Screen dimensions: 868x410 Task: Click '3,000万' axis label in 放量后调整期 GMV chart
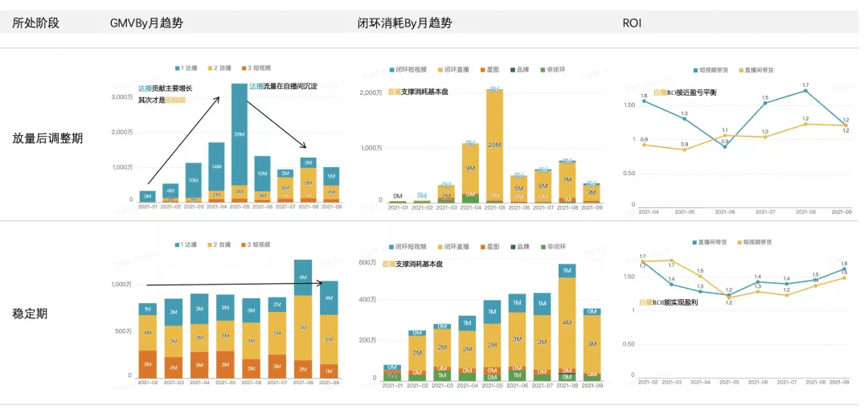tap(122, 97)
